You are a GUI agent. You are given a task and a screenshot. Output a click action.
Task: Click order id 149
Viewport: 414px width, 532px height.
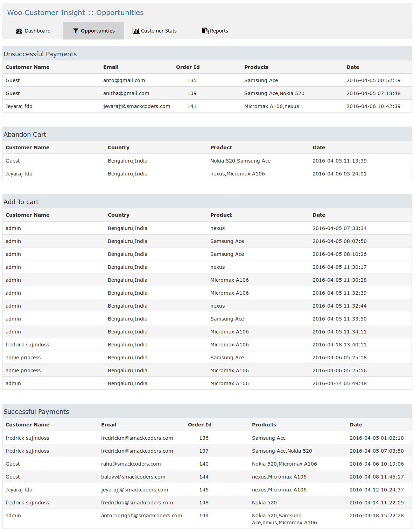pyautogui.click(x=204, y=516)
